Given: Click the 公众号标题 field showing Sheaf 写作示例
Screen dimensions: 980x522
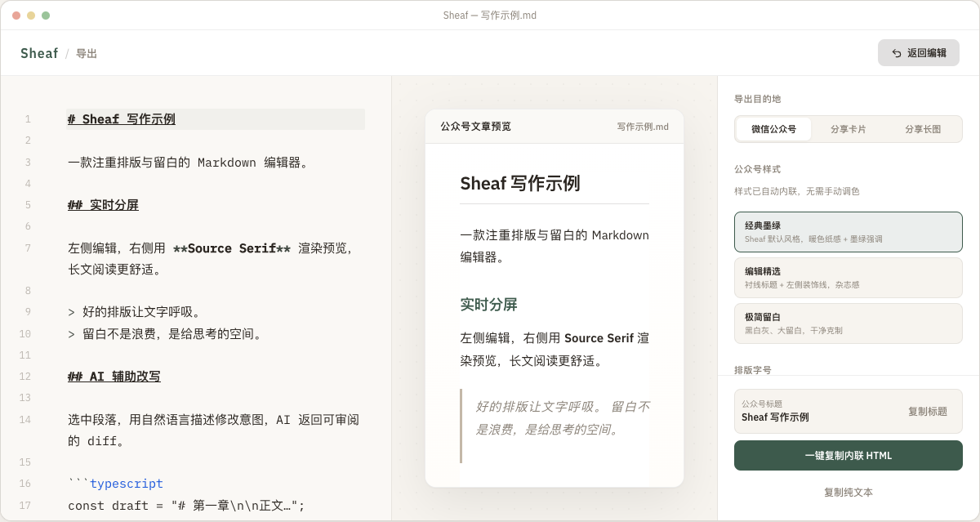Looking at the screenshot, I should (x=848, y=411).
